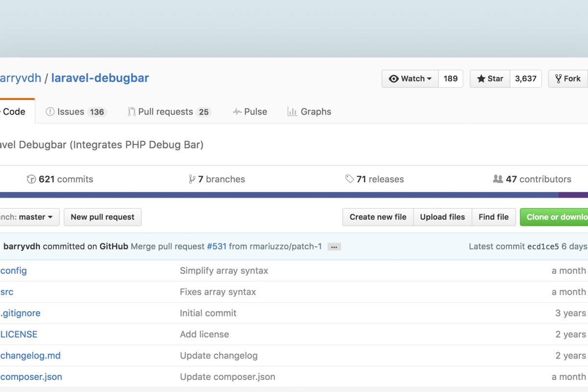Click commit message Update composer.json
Image resolution: width=588 pixels, height=392 pixels.
click(x=227, y=377)
